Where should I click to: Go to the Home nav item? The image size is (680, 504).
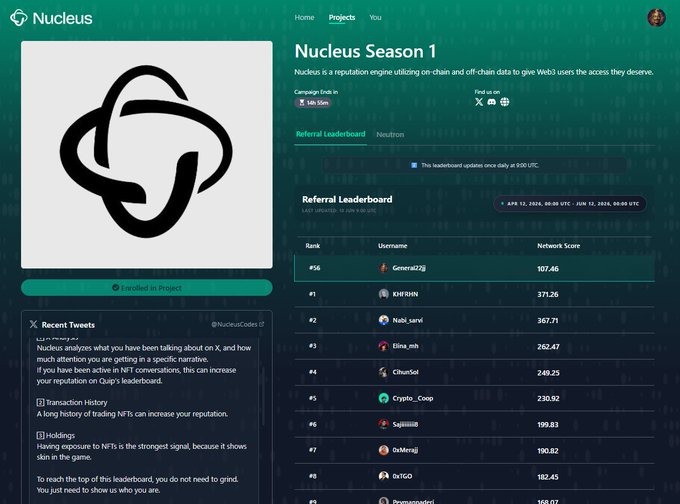tap(304, 17)
